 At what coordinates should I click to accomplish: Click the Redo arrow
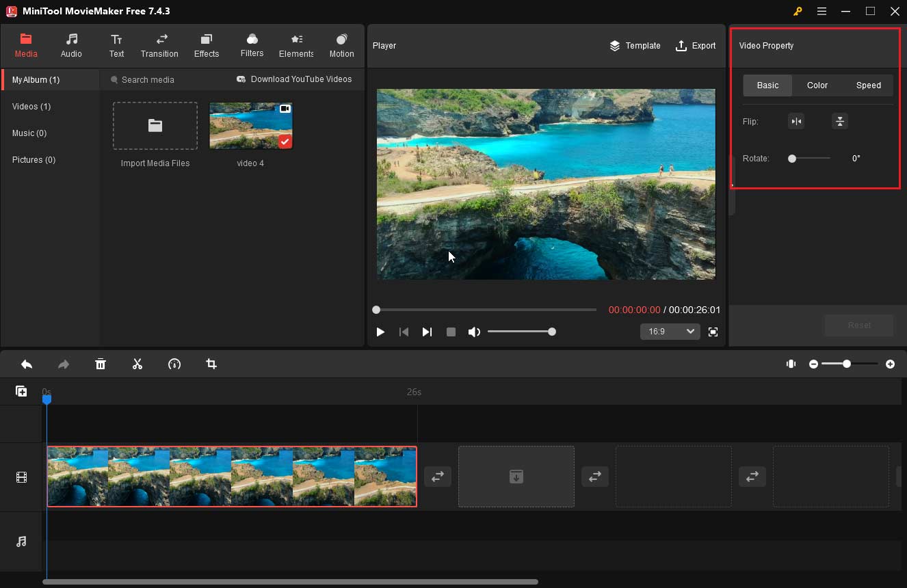pyautogui.click(x=64, y=364)
